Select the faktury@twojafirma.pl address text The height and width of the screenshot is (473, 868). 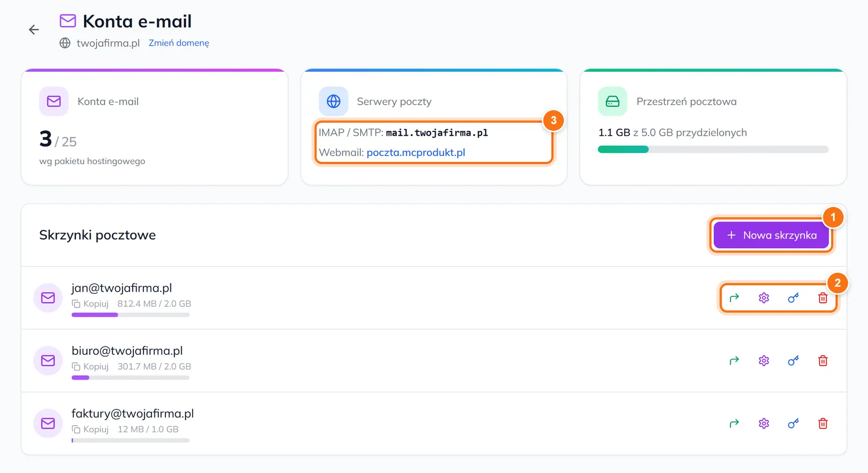tap(132, 414)
